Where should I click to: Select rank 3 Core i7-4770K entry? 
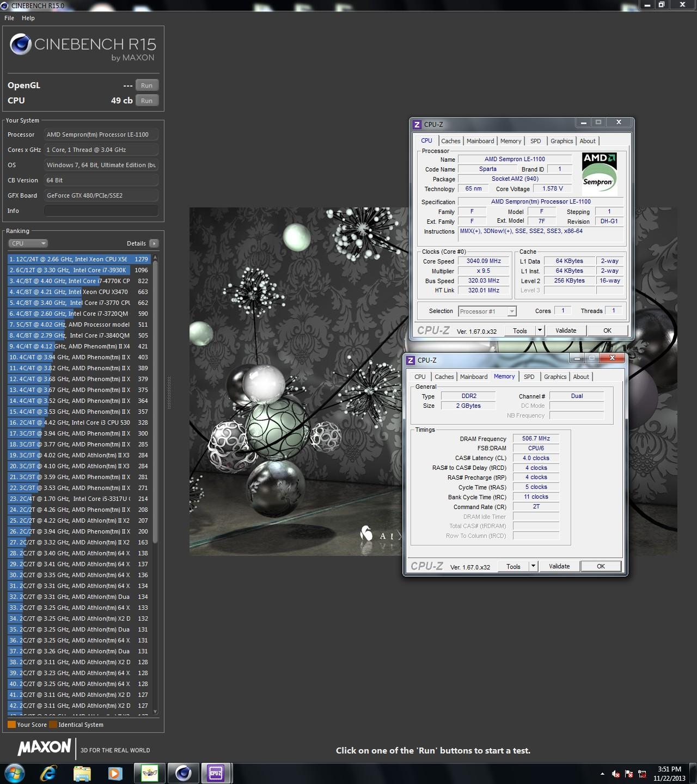click(79, 281)
